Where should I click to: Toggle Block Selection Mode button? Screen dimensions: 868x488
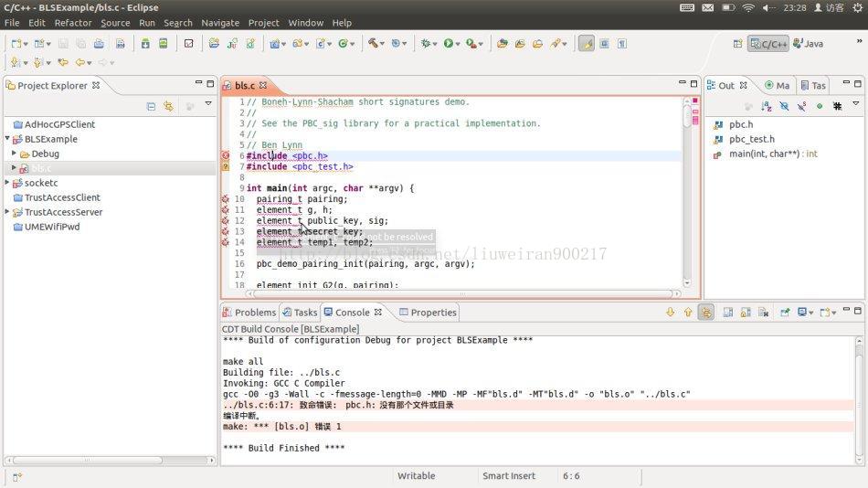pos(605,44)
